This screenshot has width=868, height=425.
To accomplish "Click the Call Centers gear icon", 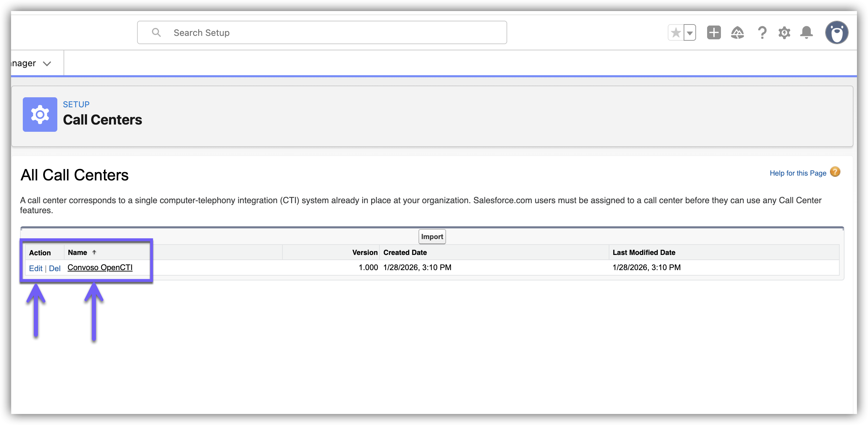I will [x=40, y=115].
